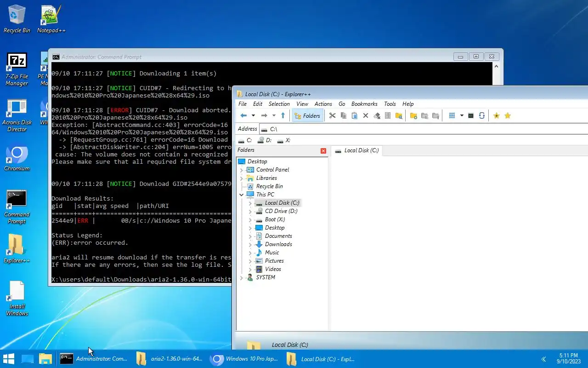Open the Views dropdown arrow
Image resolution: width=588 pixels, height=368 pixels.
462,115
